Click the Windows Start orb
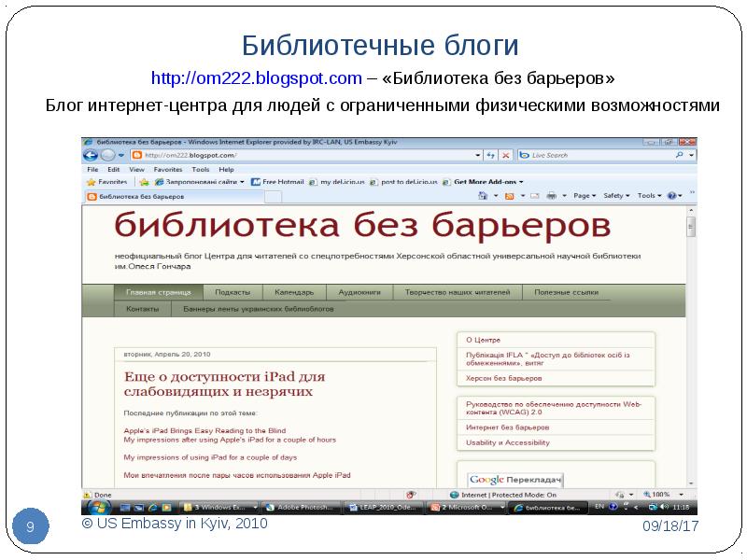 [92, 507]
